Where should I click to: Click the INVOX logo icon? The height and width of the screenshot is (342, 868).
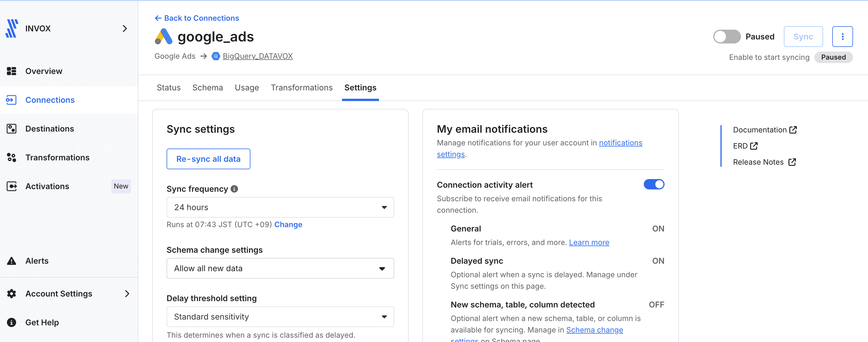12,28
